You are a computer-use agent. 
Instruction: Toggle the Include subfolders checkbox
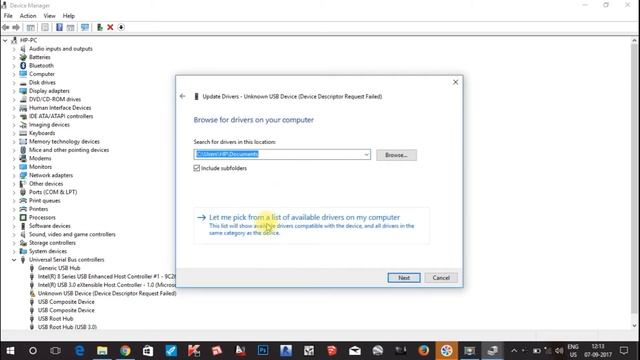pyautogui.click(x=197, y=168)
